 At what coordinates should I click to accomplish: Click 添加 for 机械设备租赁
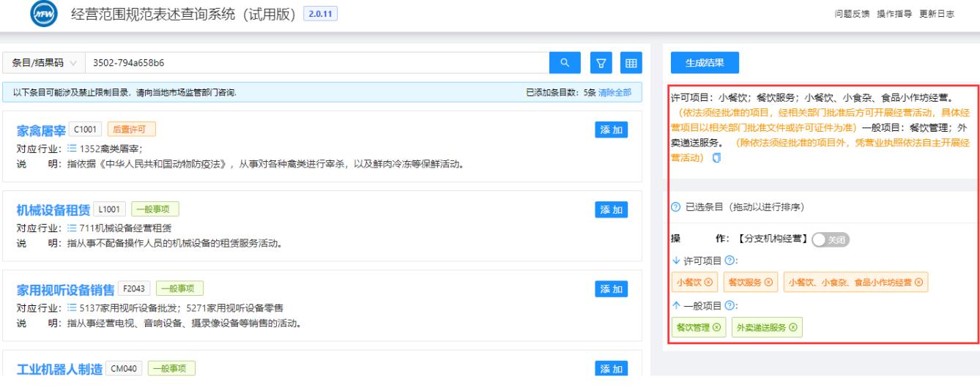[612, 211]
